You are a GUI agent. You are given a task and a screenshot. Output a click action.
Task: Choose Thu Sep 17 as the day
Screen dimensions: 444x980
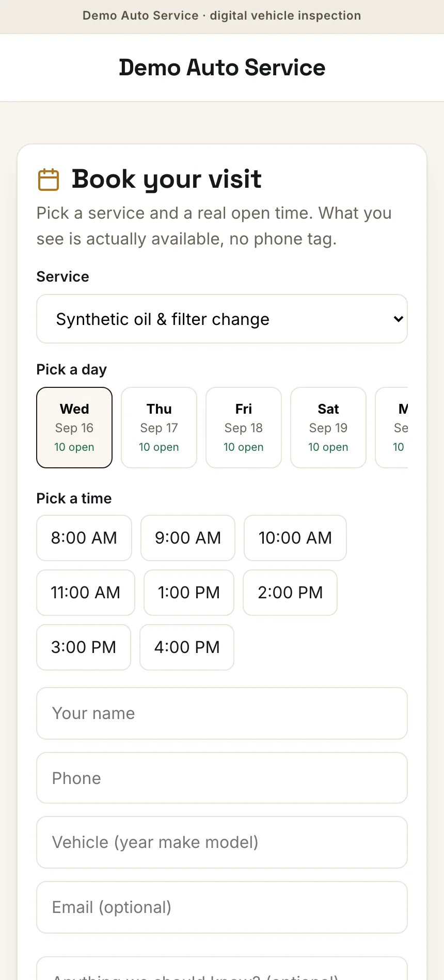[x=159, y=428]
